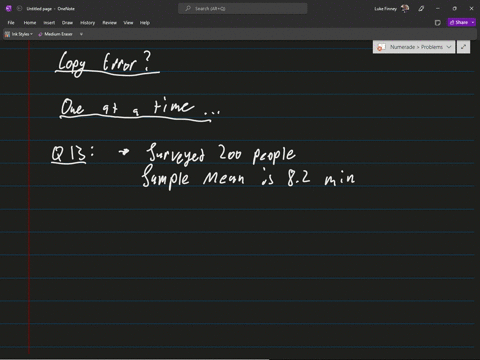Click the back arrow beside Untitled page

(19, 9)
